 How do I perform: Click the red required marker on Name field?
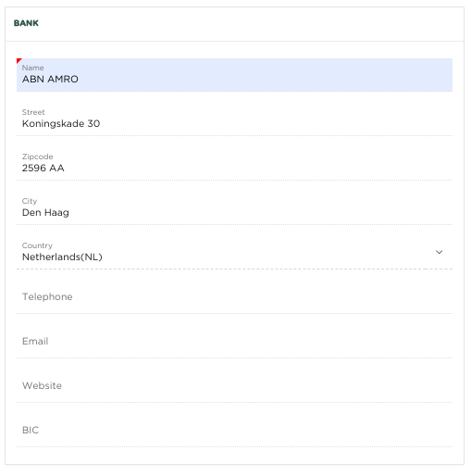pyautogui.click(x=19, y=60)
